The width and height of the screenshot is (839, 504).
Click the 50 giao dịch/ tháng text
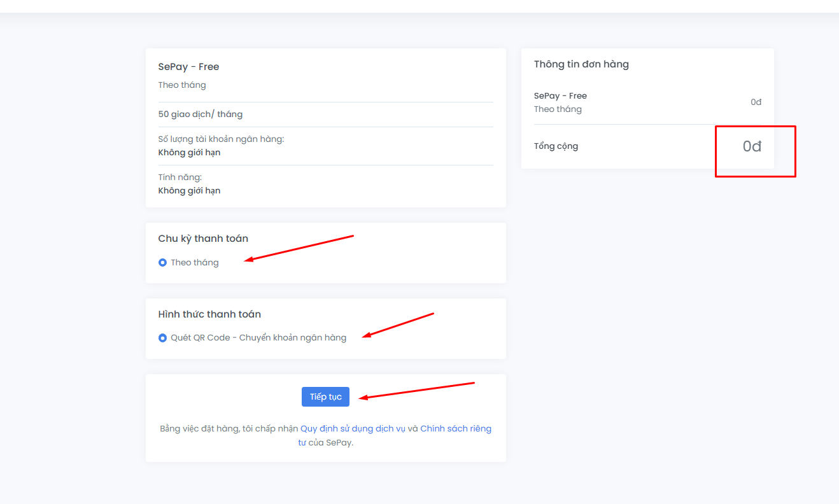coord(201,115)
